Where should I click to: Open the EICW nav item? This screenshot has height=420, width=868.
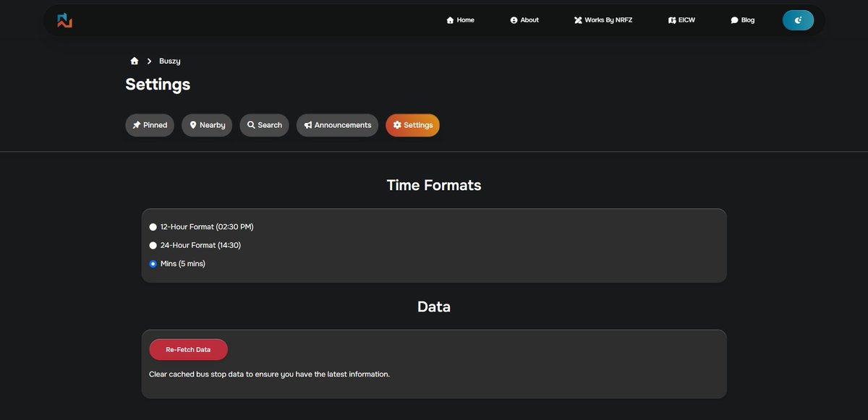681,20
